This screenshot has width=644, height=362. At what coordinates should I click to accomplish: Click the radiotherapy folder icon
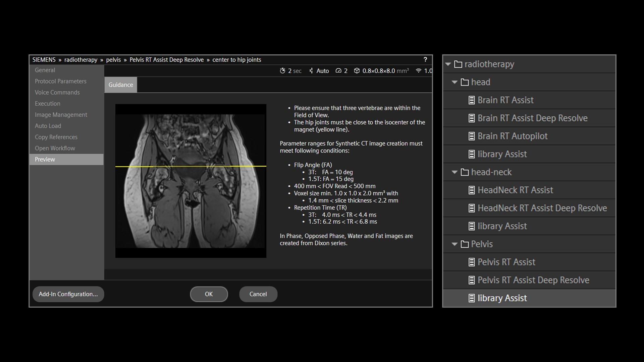tap(458, 64)
